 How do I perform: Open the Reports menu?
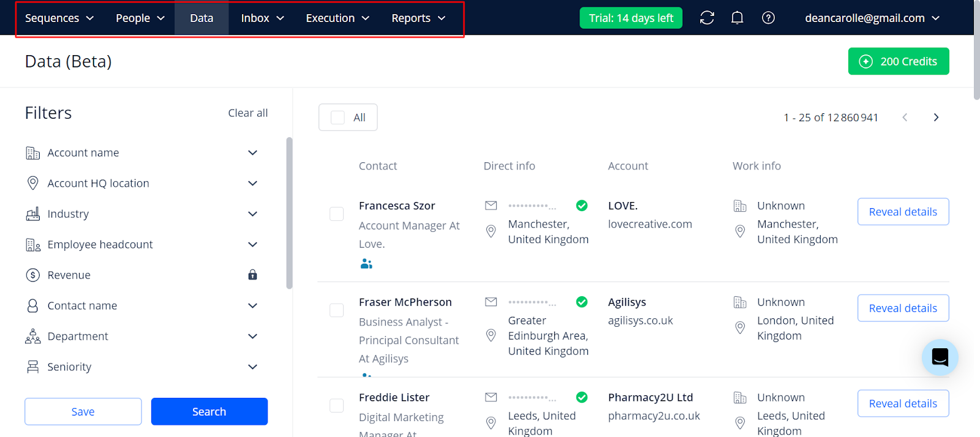[418, 18]
